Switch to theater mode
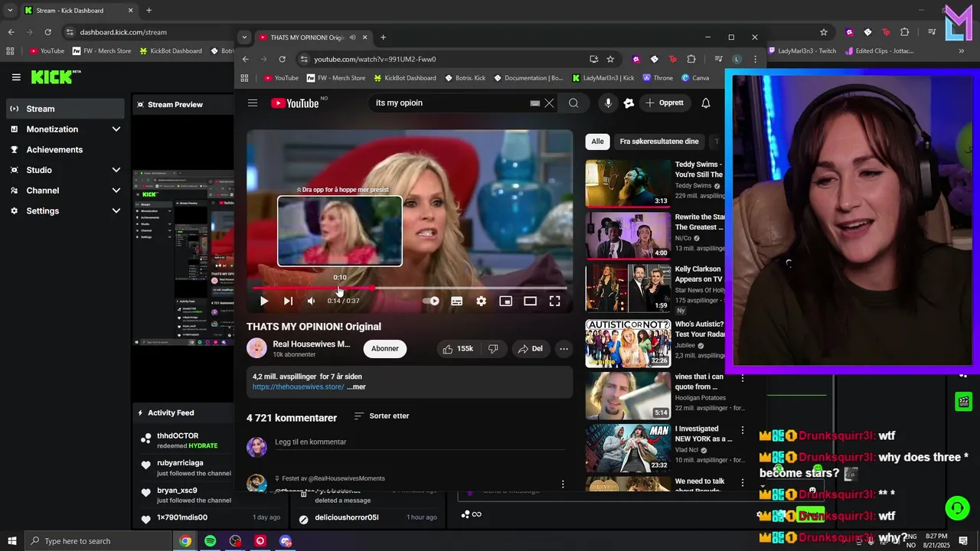The height and width of the screenshot is (551, 980). [530, 301]
